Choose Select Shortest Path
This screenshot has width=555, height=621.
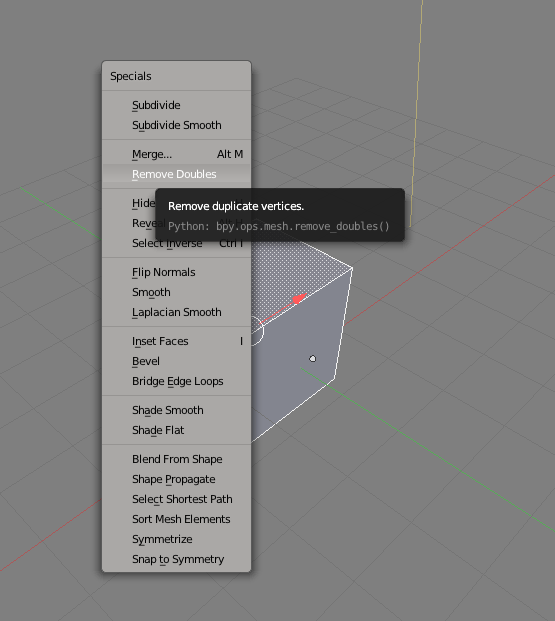pyautogui.click(x=176, y=499)
